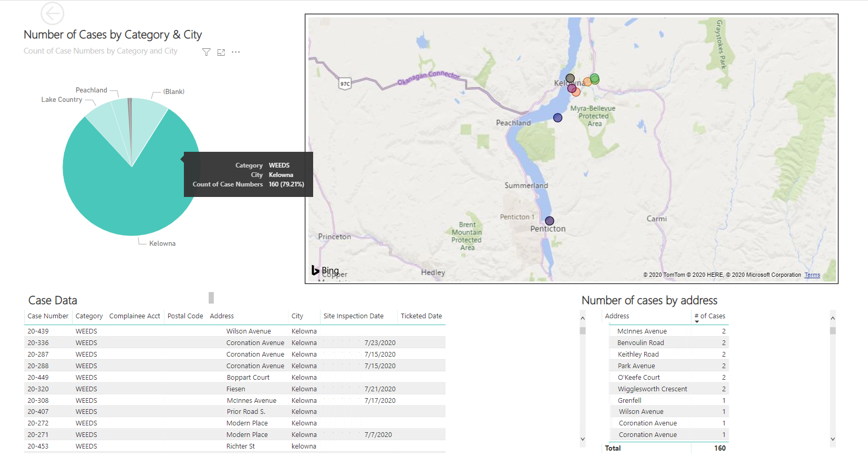Screen dimensions: 868x458
Task: Select case number 20-308
Action: pyautogui.click(x=38, y=401)
